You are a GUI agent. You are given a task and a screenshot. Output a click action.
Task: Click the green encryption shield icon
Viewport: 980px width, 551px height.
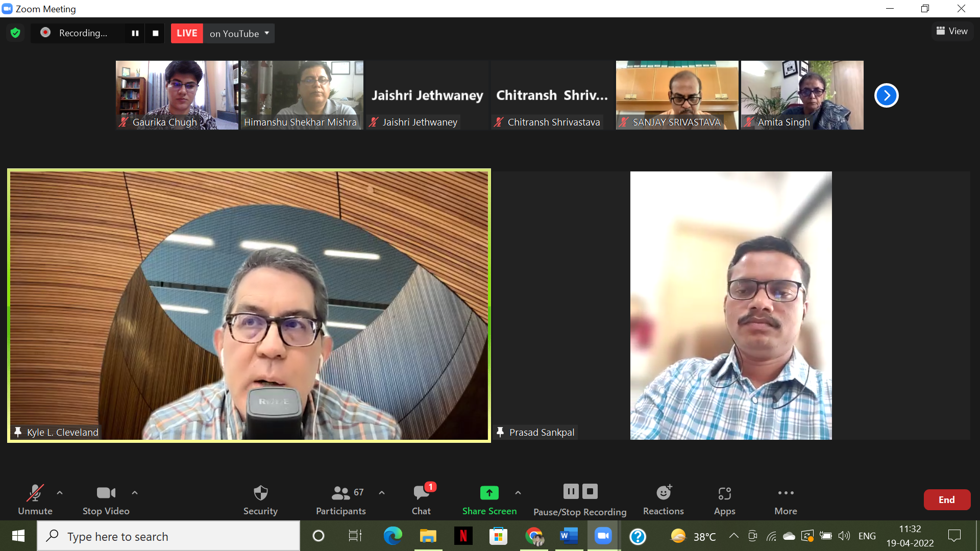pos(15,33)
